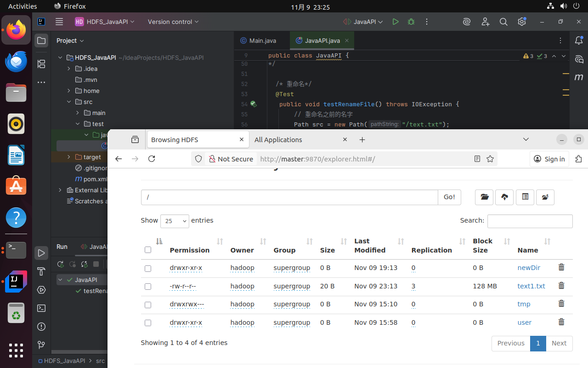The width and height of the screenshot is (588, 368).
Task: Open the Structure tool window icon
Action: point(41,64)
